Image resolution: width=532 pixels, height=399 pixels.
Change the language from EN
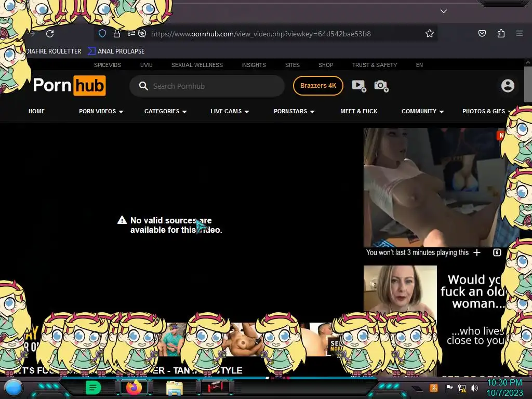[x=419, y=65]
